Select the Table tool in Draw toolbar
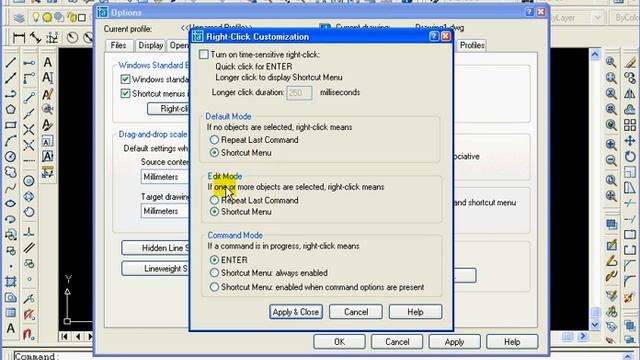The width and height of the screenshot is (640, 360). pyautogui.click(x=11, y=313)
